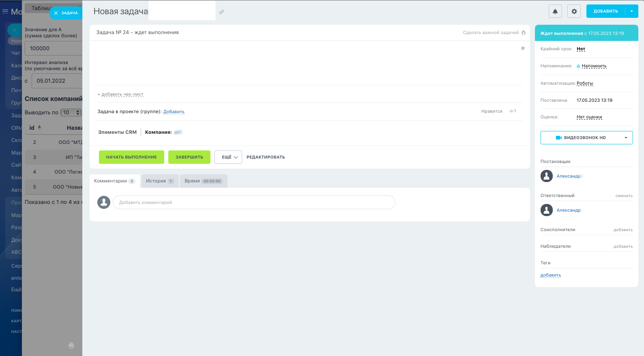This screenshot has height=356, width=644.
Task: Click the ЗАВЕРШИТЬ button
Action: (189, 157)
